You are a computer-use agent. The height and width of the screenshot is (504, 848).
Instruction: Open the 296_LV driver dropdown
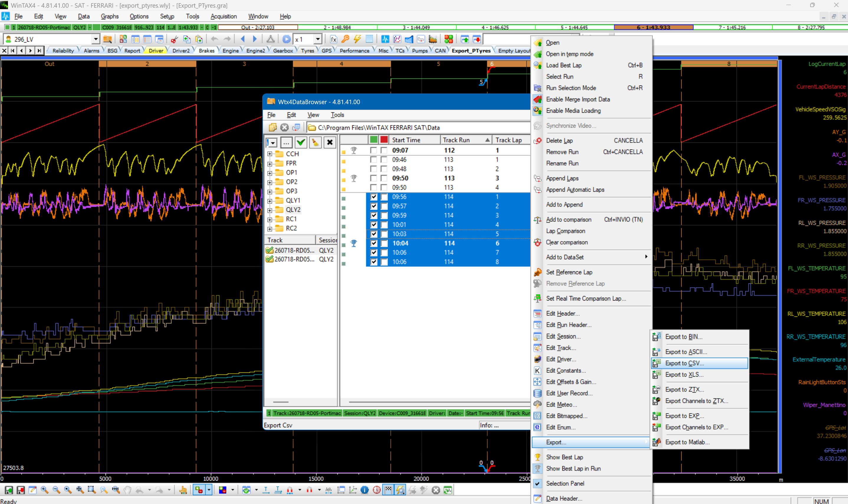click(96, 40)
